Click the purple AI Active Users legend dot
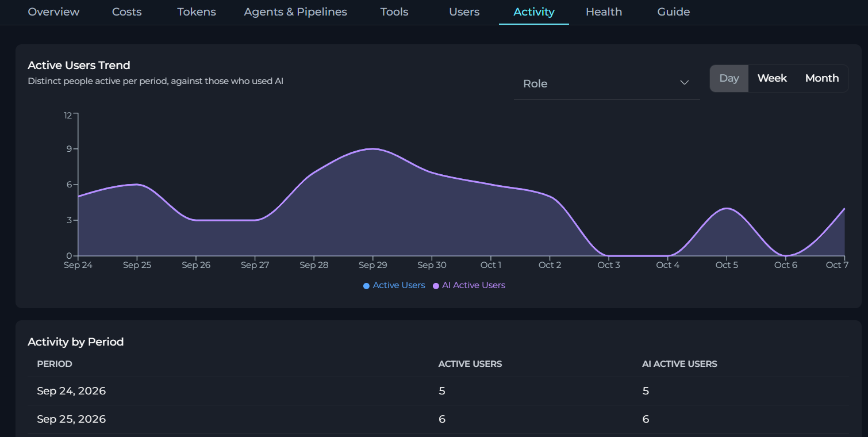The height and width of the screenshot is (437, 868). 436,286
